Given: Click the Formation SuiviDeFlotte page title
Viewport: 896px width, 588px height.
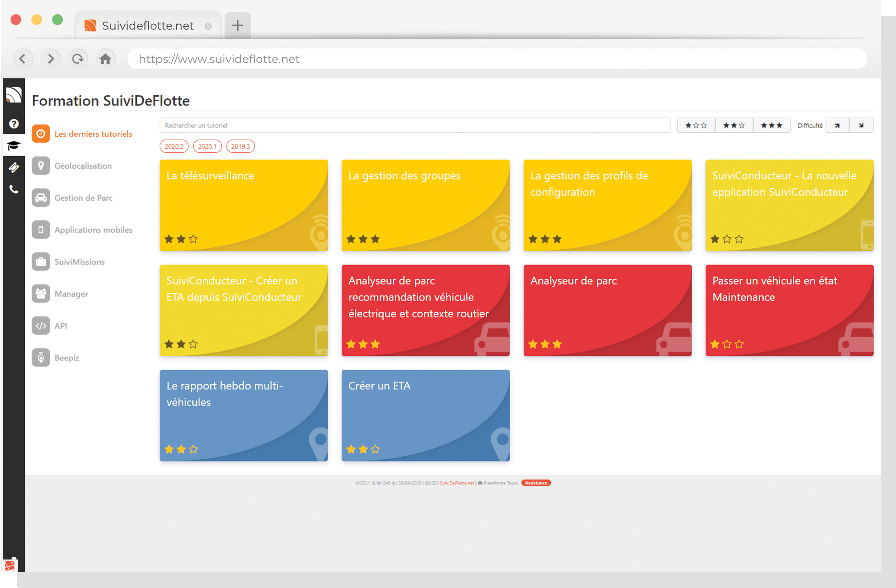Looking at the screenshot, I should (x=111, y=101).
